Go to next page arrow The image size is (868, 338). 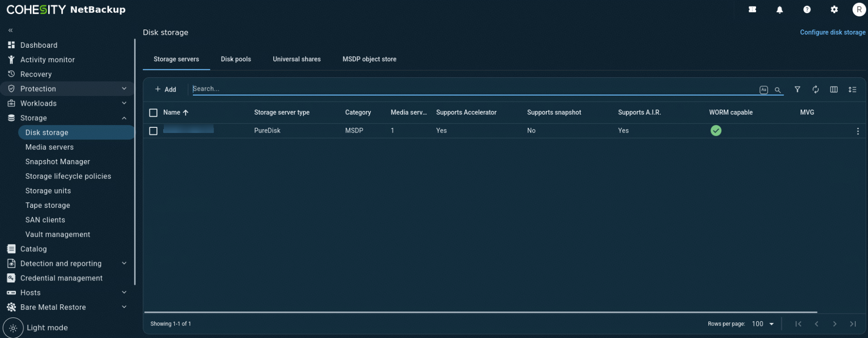tap(835, 324)
